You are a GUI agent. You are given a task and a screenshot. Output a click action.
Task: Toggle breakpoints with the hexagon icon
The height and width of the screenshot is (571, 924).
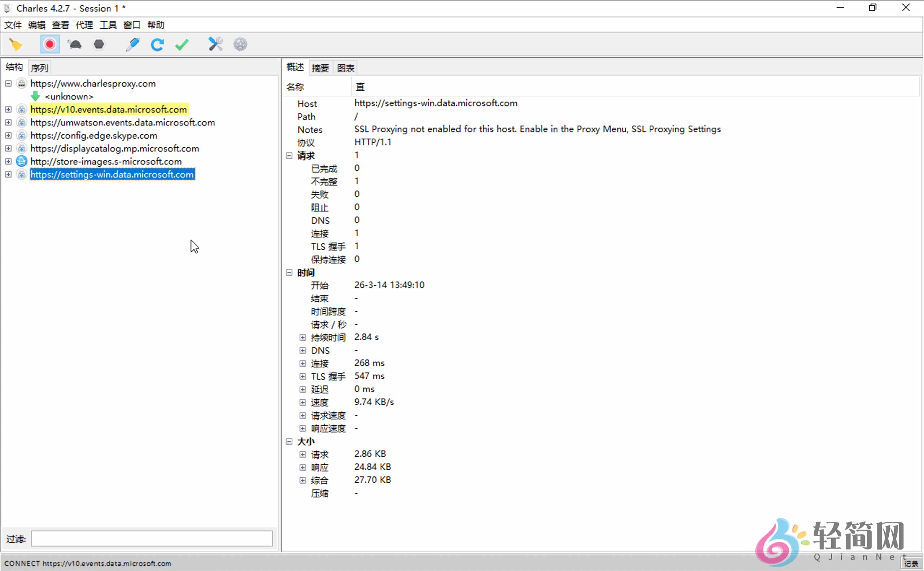pyautogui.click(x=99, y=44)
